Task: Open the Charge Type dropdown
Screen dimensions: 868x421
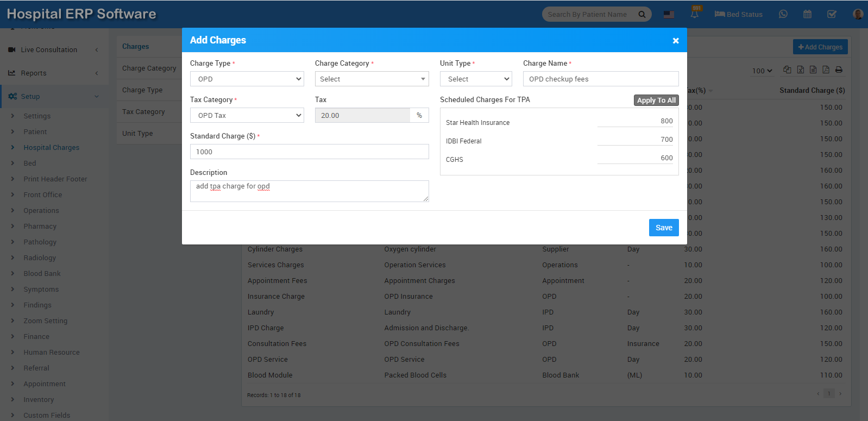Action: 247,79
